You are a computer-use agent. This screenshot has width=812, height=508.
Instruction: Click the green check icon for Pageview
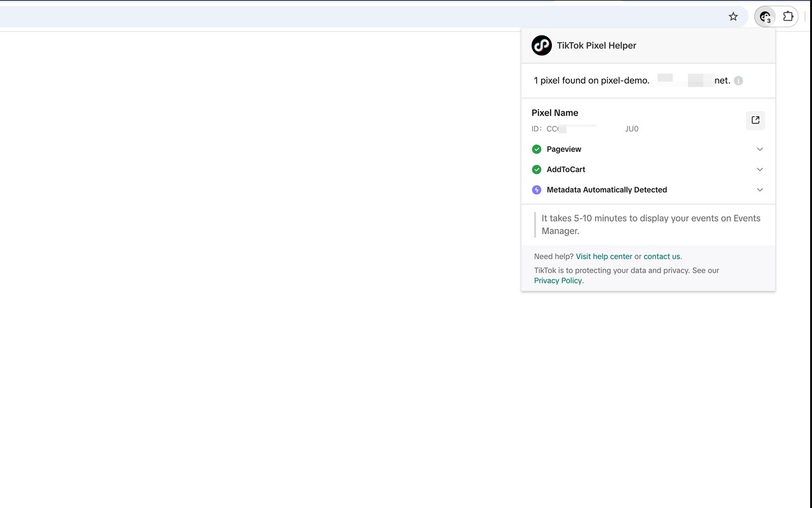pyautogui.click(x=537, y=149)
